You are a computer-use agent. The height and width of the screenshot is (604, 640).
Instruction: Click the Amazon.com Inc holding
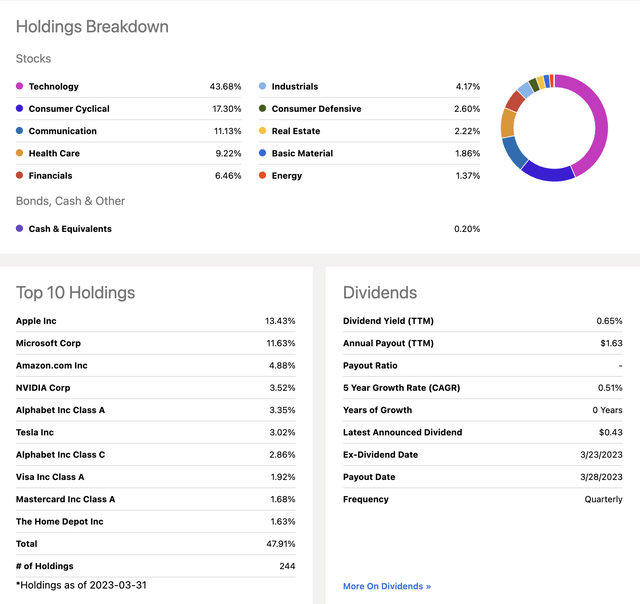pos(51,365)
